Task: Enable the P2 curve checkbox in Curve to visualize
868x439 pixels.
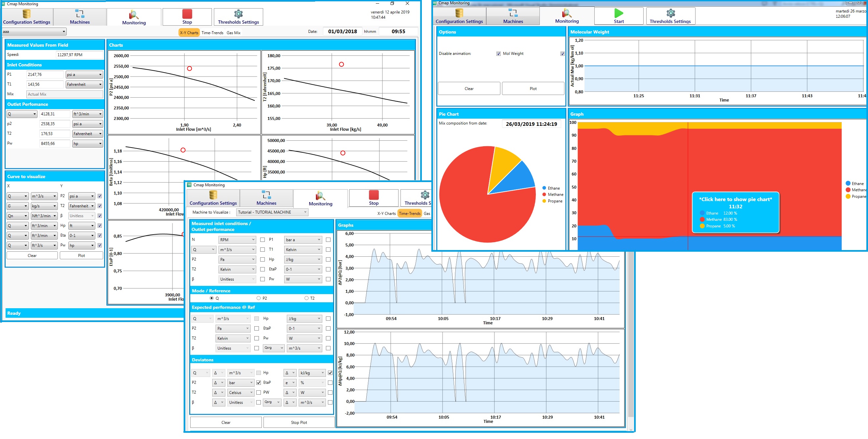Action: pos(100,196)
